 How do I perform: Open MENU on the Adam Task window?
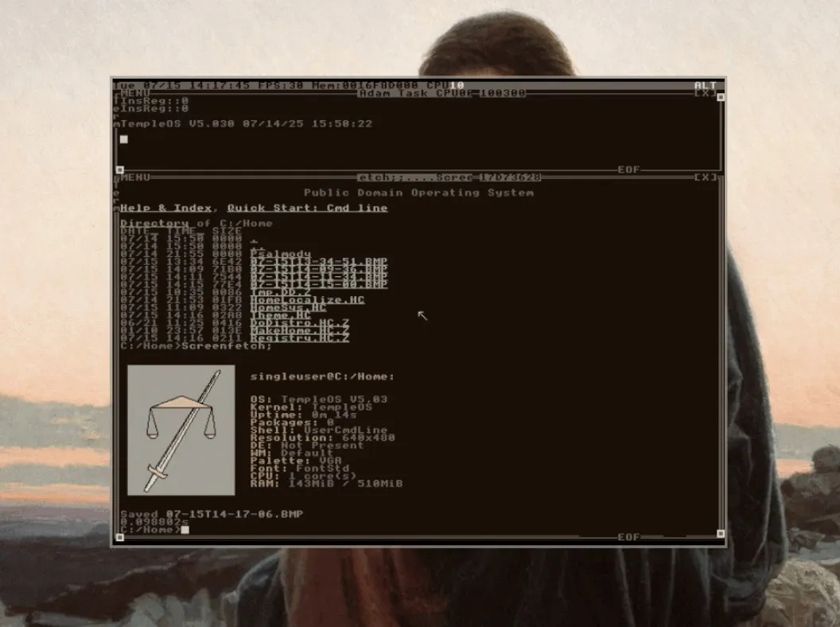click(x=134, y=93)
